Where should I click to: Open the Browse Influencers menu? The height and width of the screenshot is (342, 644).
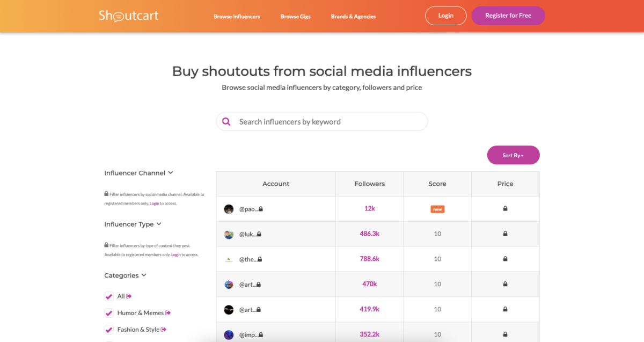tap(237, 16)
